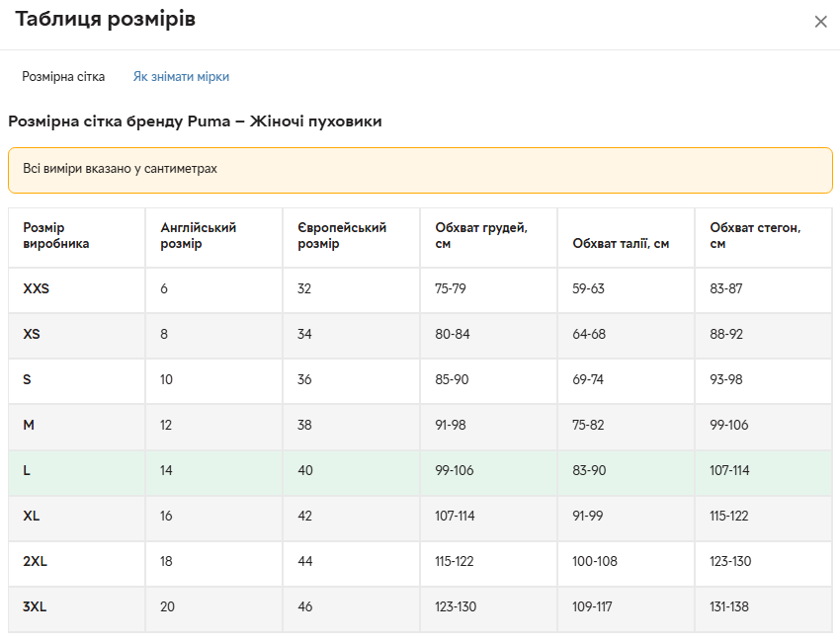Select the 3XL size row

(36, 607)
